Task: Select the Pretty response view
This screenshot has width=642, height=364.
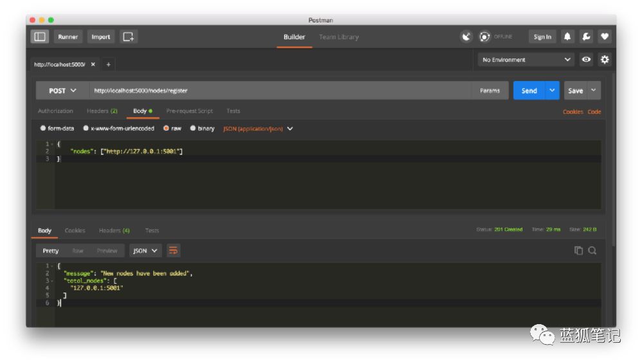Action: click(51, 251)
